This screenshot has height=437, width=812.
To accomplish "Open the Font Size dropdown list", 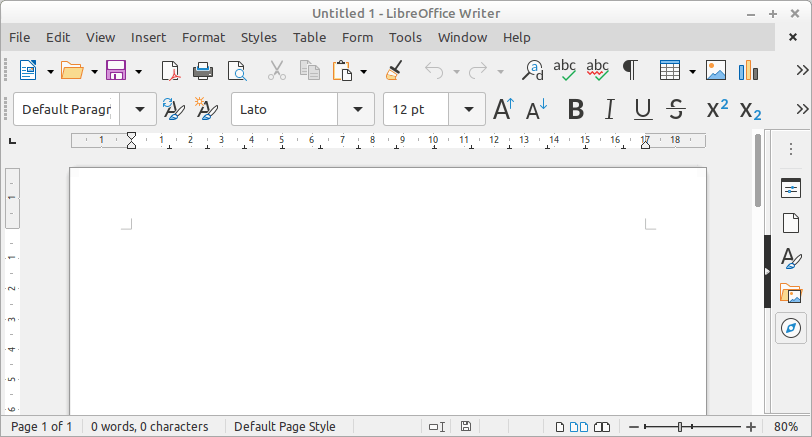I will [467, 109].
